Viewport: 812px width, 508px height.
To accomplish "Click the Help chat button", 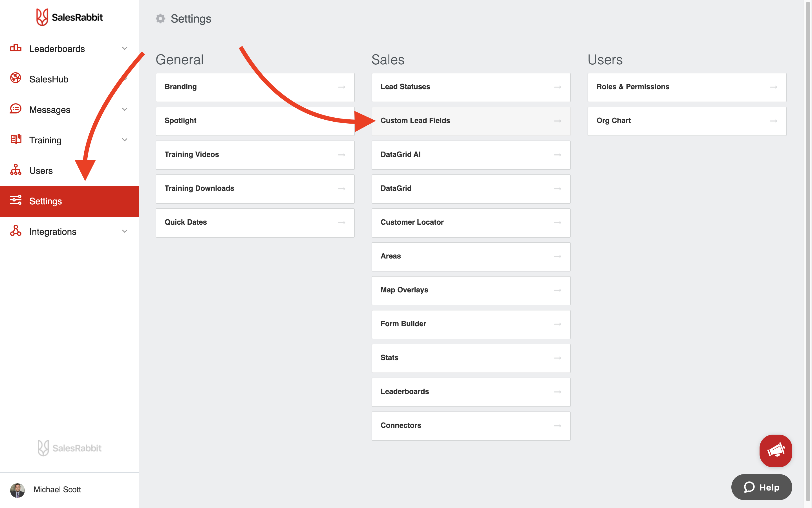I will [761, 487].
